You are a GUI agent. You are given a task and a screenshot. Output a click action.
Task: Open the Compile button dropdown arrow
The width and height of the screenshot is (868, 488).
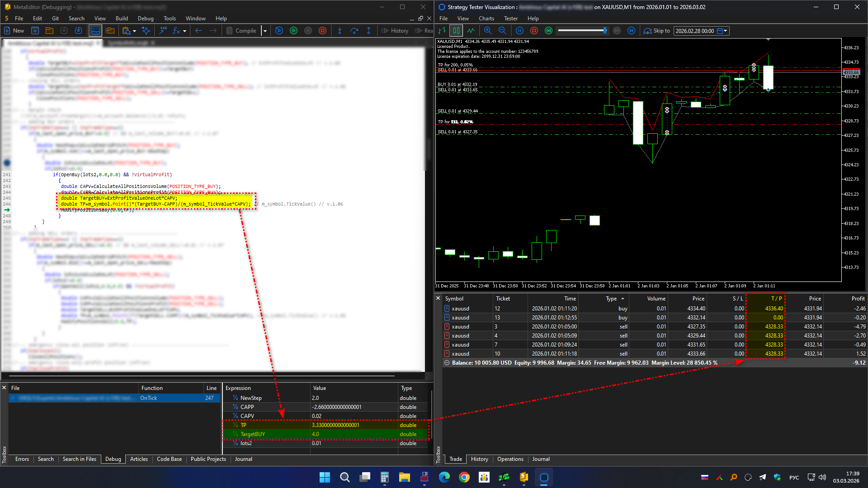(x=265, y=31)
